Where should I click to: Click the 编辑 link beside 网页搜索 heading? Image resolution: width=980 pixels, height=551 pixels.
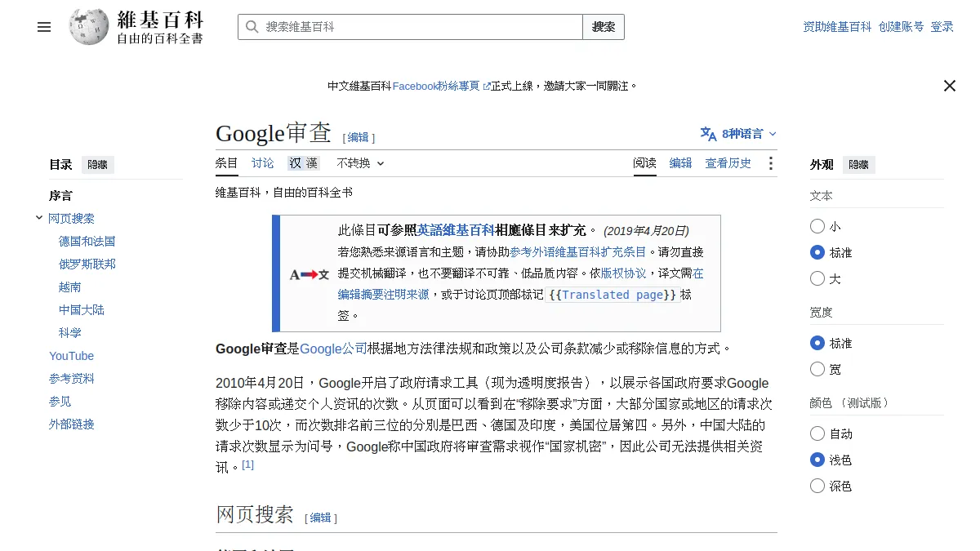(x=321, y=518)
